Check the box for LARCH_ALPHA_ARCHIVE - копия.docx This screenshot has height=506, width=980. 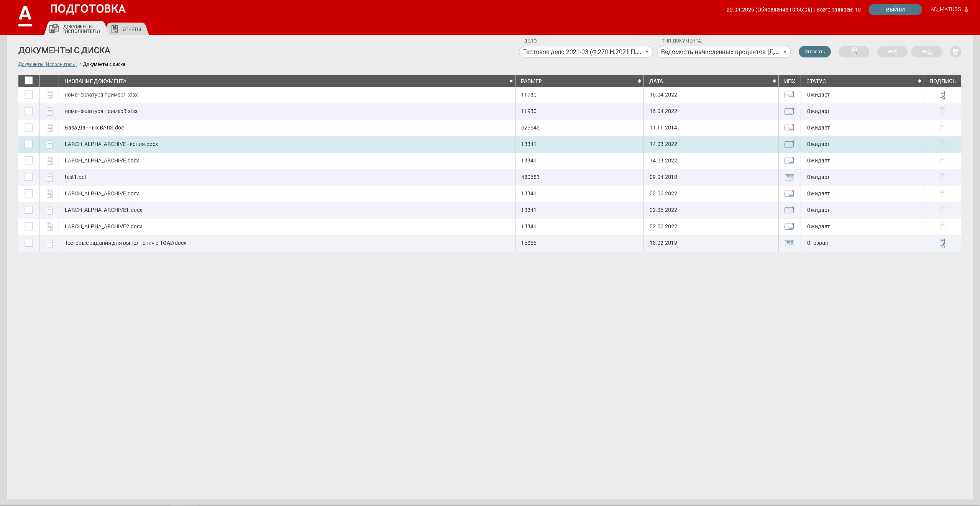point(29,144)
